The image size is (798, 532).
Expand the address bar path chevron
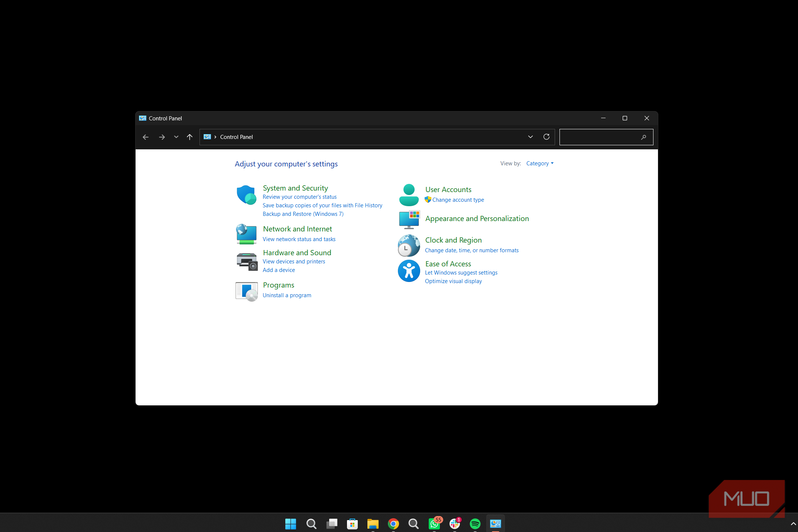coord(215,137)
